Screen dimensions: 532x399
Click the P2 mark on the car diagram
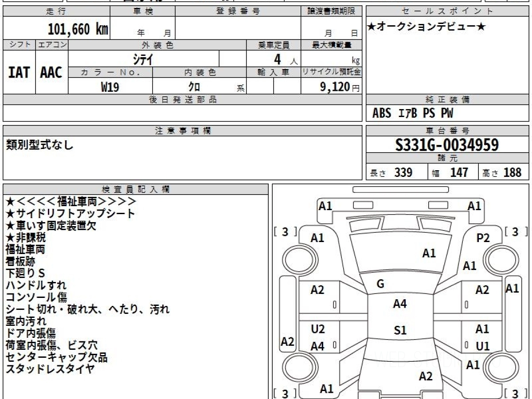tap(483, 238)
